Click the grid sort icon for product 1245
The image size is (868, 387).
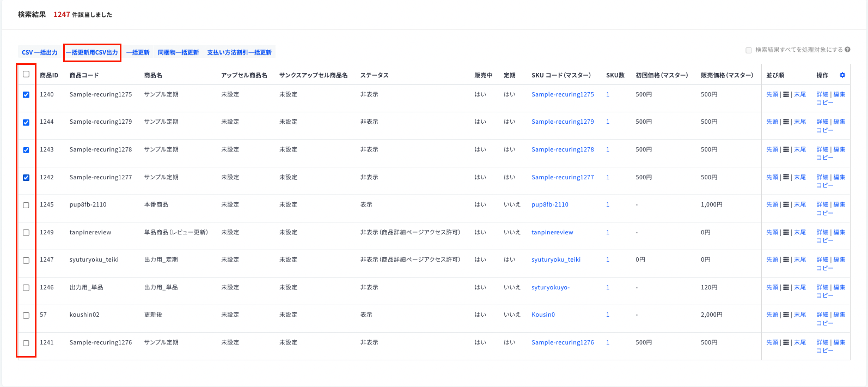(786, 205)
